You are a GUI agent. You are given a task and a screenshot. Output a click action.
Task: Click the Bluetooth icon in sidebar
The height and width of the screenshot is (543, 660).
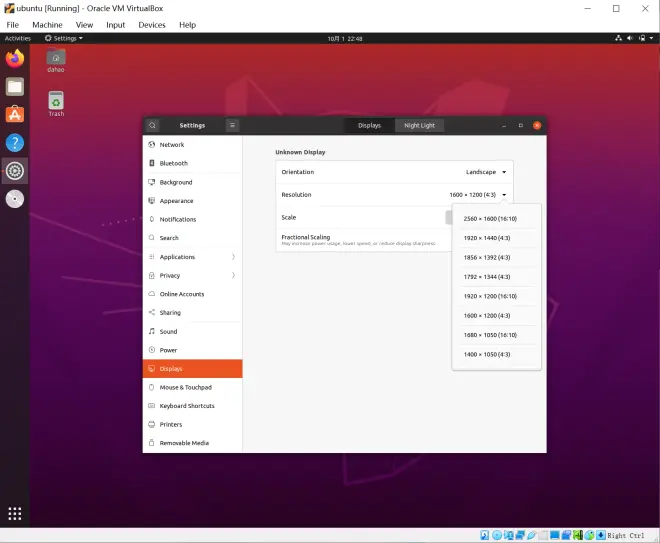point(152,163)
